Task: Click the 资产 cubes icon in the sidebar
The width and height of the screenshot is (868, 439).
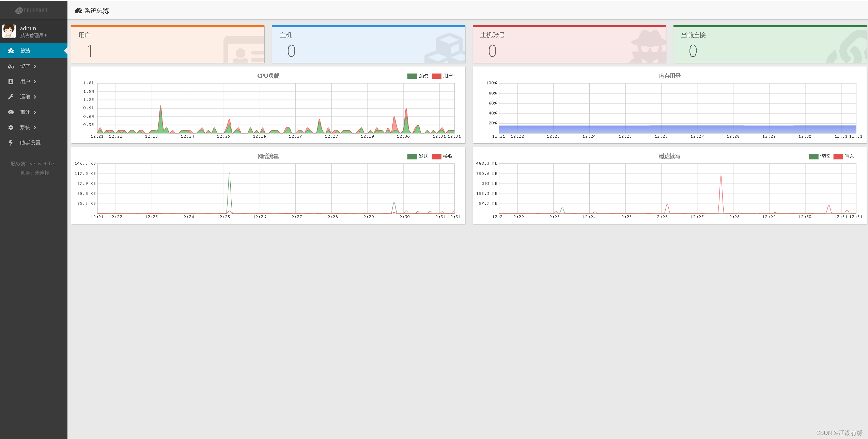Action: 11,66
